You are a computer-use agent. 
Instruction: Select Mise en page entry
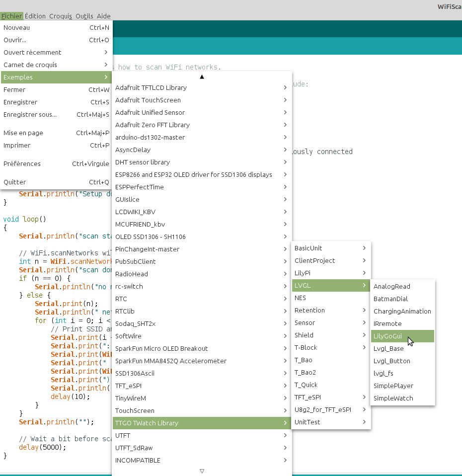click(57, 133)
